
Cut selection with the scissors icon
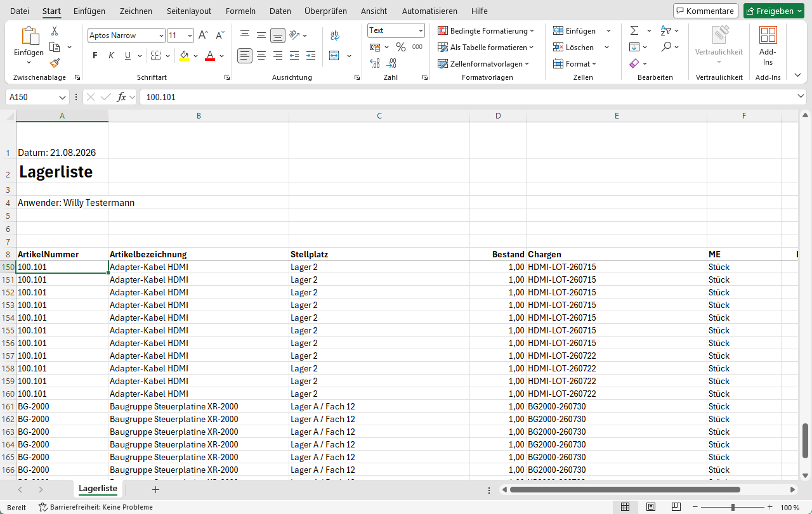tap(55, 30)
